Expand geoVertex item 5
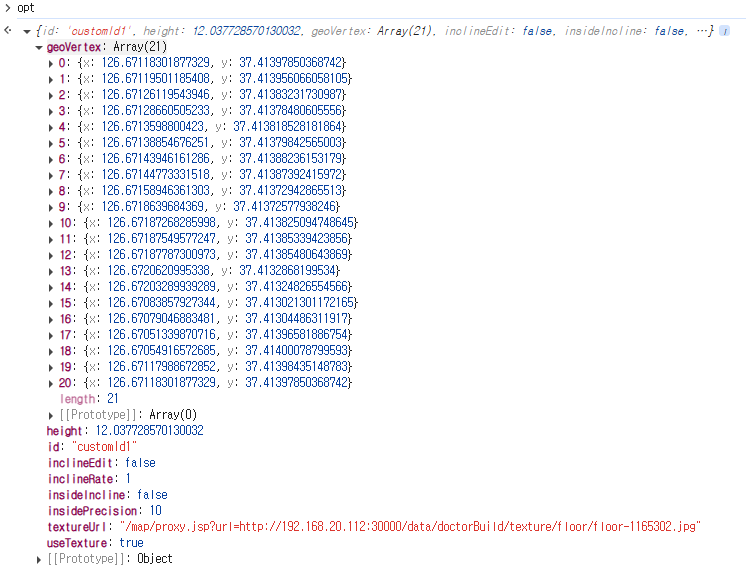The image size is (746, 572). [51, 144]
